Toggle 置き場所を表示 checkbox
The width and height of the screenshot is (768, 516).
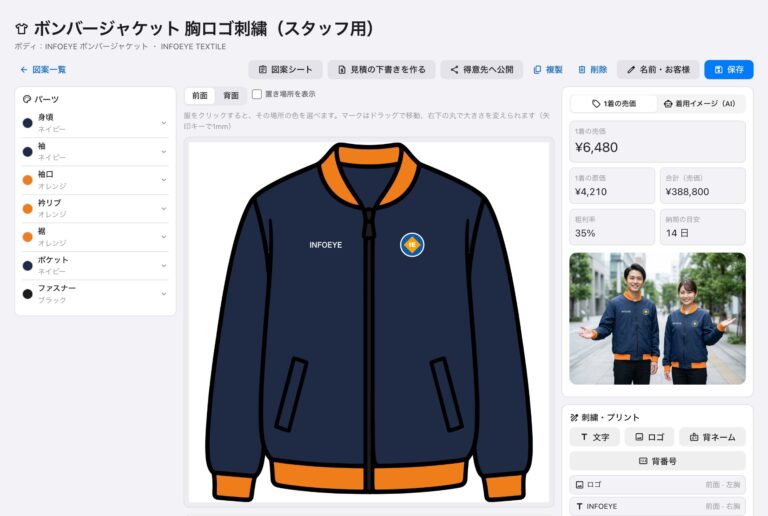[257, 94]
